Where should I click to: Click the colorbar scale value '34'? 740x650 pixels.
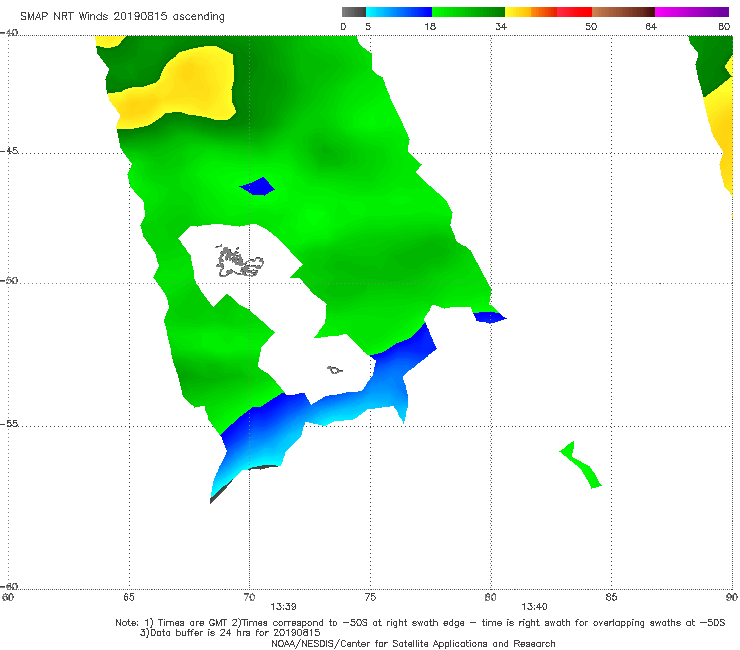point(501,26)
